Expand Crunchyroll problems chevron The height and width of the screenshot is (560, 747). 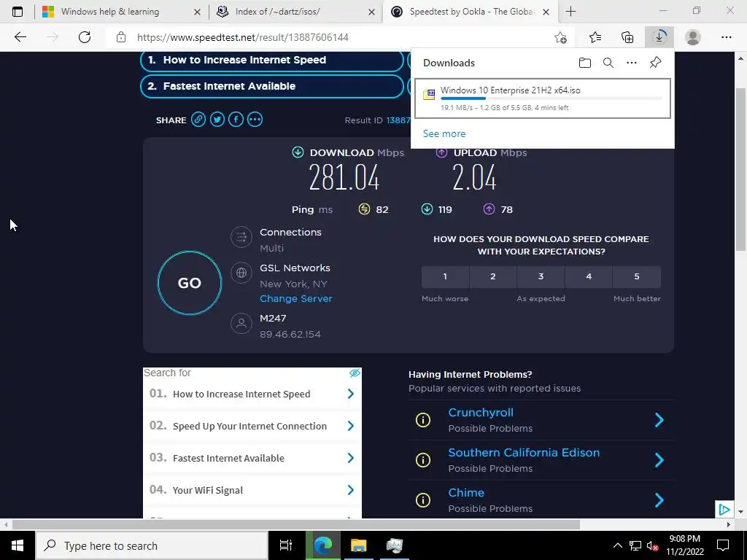click(659, 420)
